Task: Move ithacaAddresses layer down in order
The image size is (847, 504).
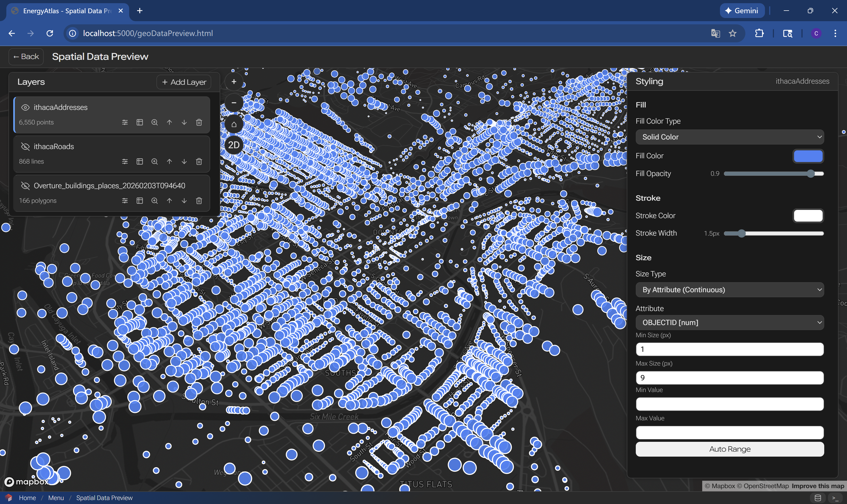Action: (184, 122)
